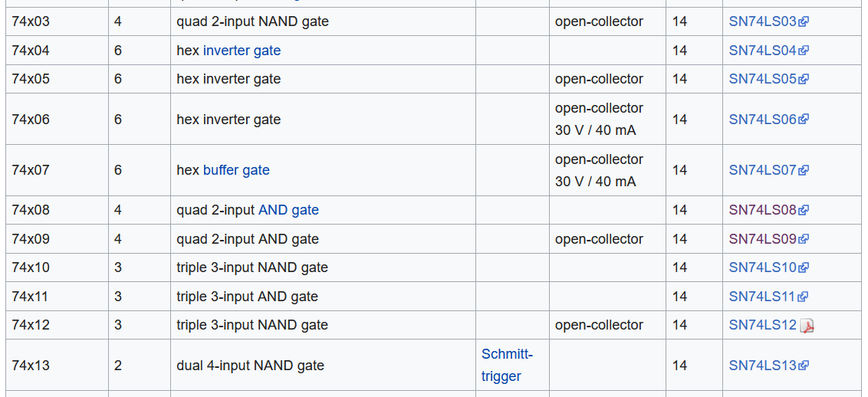Click external link icon next to SN74LS03

tap(804, 22)
